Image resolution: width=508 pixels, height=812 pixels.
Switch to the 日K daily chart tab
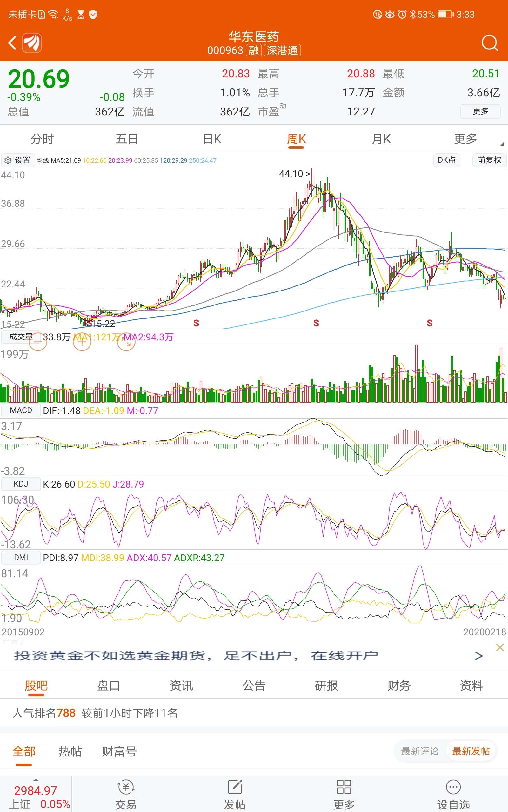pos(212,139)
